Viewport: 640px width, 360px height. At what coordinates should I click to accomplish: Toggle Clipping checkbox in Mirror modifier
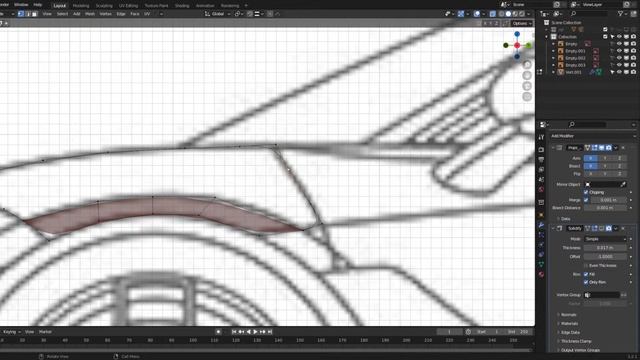[x=586, y=192]
